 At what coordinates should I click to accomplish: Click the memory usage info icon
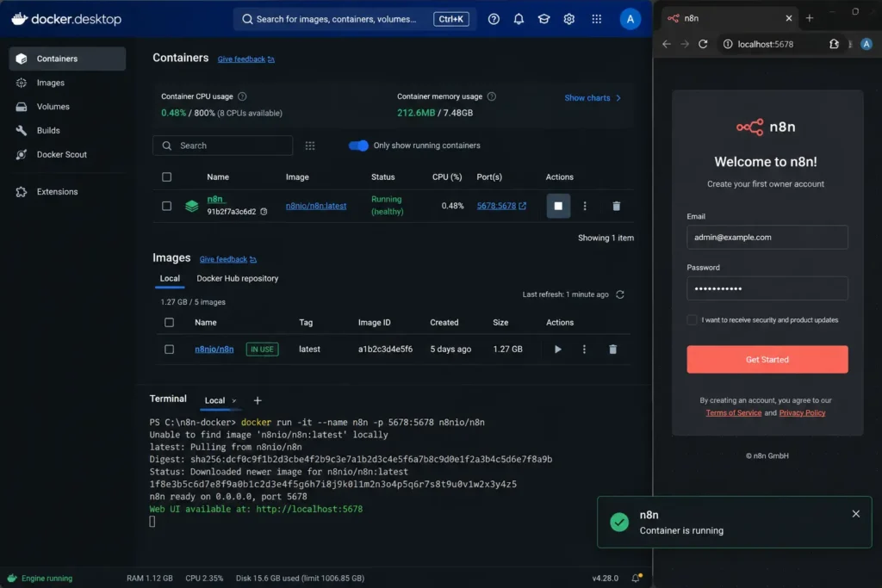[x=491, y=96]
